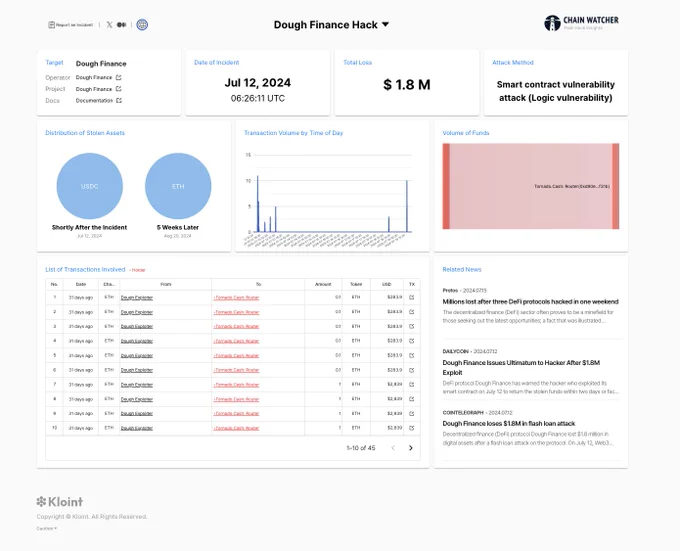Click the round blue globe icon

pos(142,25)
